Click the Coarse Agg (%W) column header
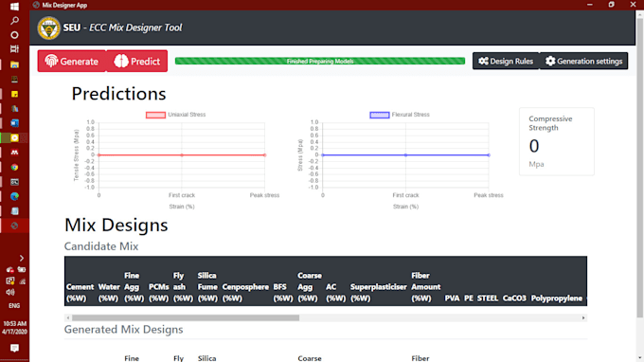644x362 pixels. click(x=310, y=287)
